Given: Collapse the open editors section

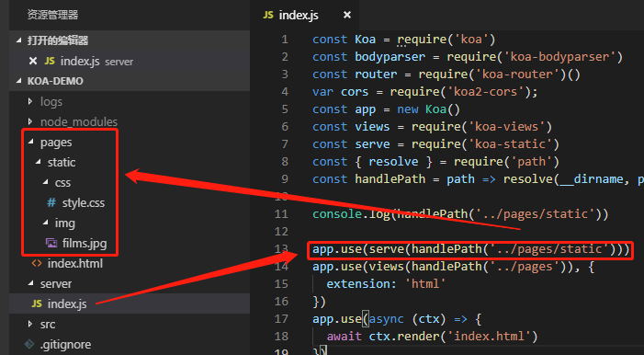Looking at the screenshot, I should [19, 40].
